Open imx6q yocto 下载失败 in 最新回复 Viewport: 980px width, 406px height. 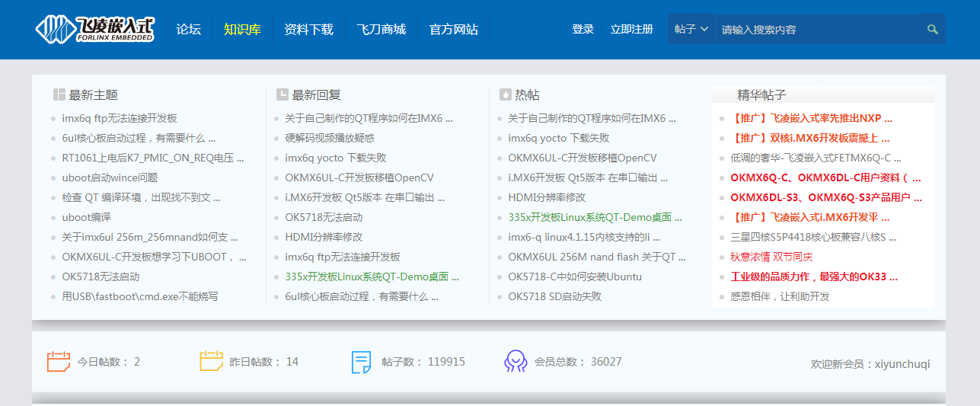(x=336, y=158)
